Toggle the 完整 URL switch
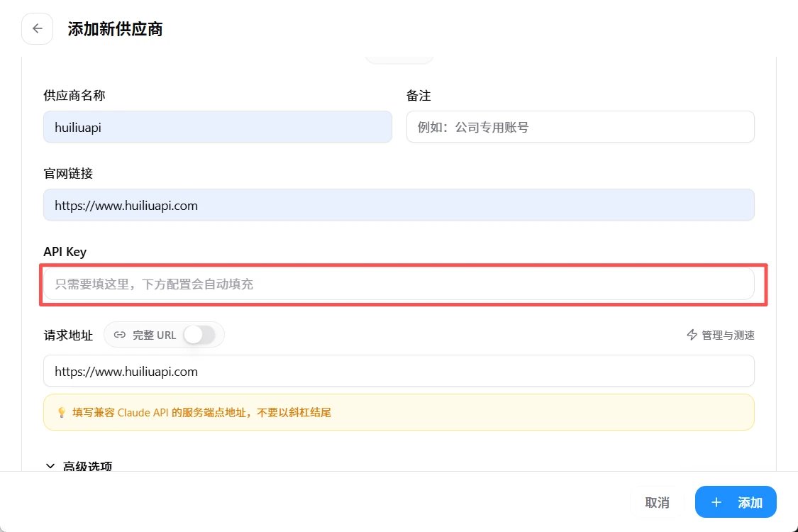The image size is (798, 532). tap(199, 335)
